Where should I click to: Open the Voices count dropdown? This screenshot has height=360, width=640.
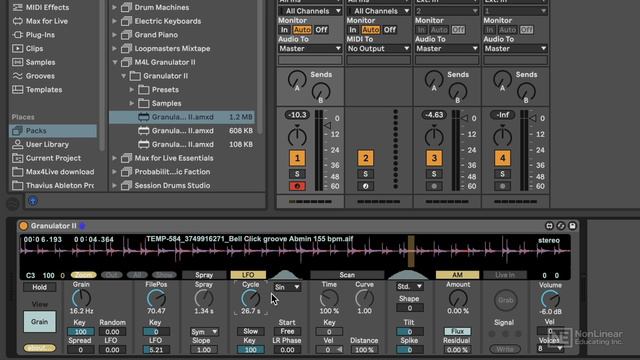click(550, 348)
